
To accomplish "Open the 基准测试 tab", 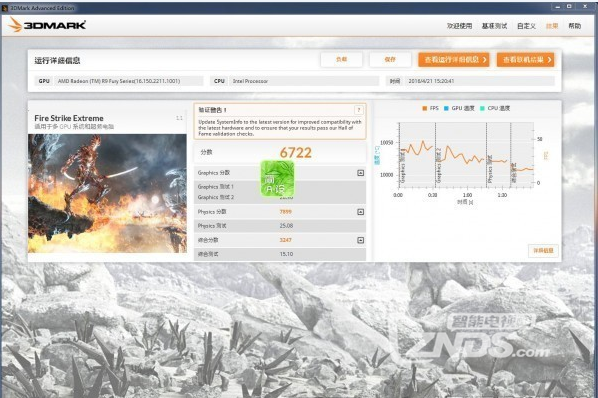I will 494,26.
